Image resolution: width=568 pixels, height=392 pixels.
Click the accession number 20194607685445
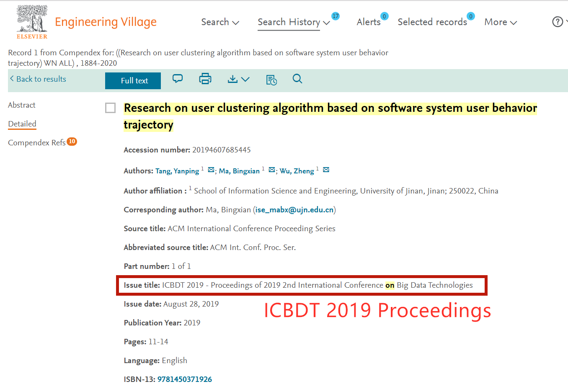pos(222,150)
